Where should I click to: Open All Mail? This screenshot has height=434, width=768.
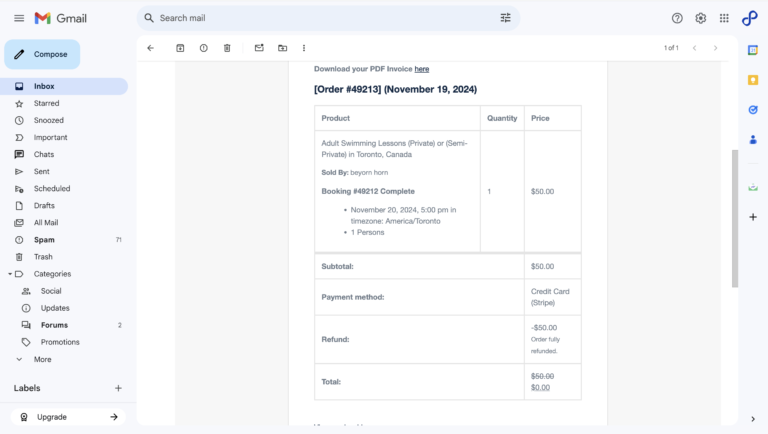(x=64, y=223)
